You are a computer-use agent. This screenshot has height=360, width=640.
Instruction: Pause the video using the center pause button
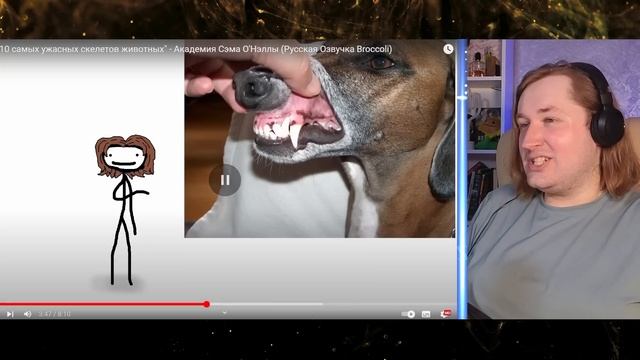[225, 180]
